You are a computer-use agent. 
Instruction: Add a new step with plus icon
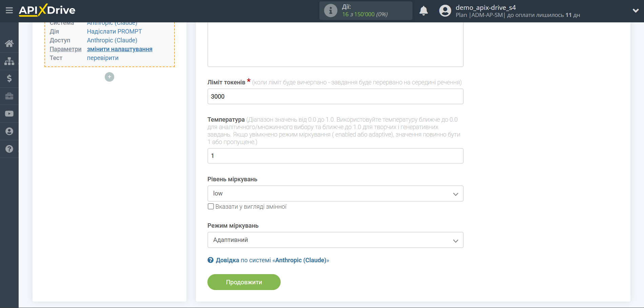click(109, 77)
